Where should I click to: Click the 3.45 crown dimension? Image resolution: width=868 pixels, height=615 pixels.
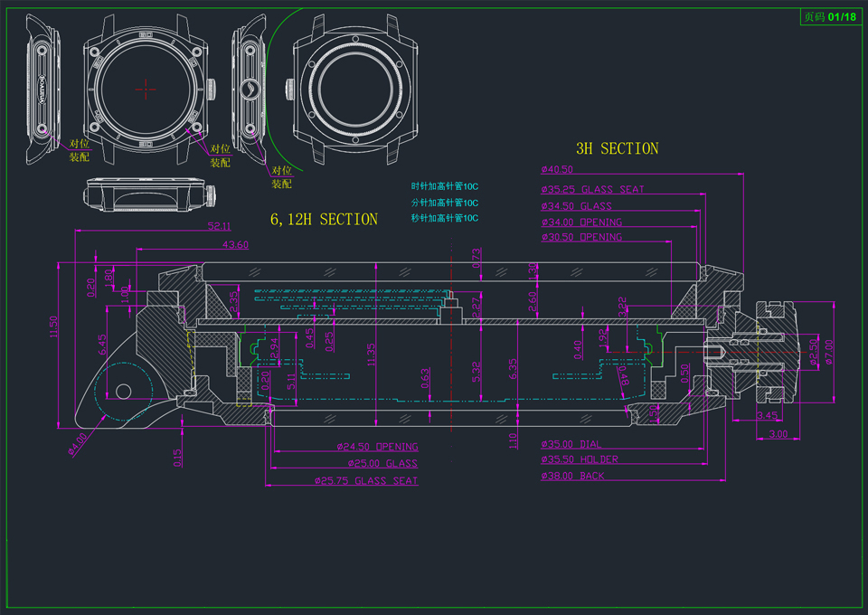coord(768,415)
